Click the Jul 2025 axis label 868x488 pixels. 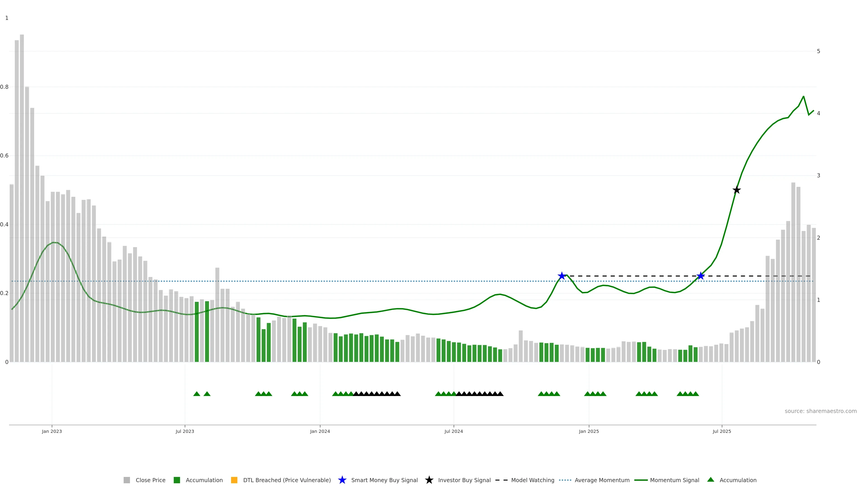(x=722, y=432)
